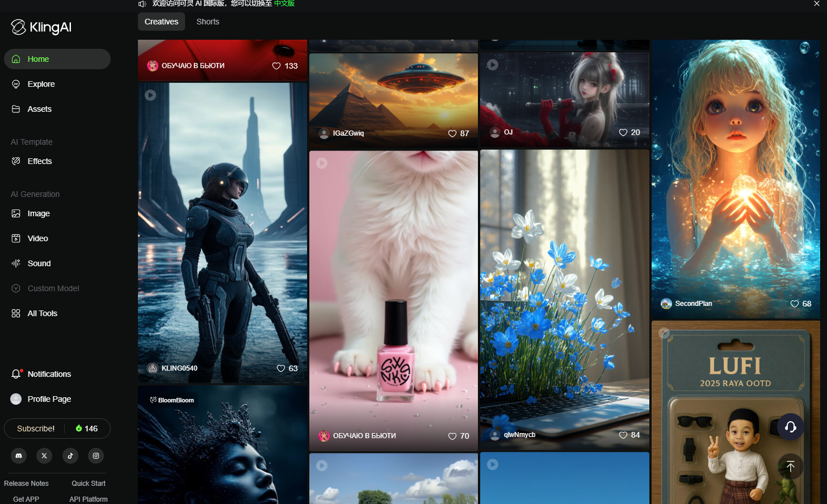Open Release Notes link
Viewport: 827px width, 504px height.
26,484
